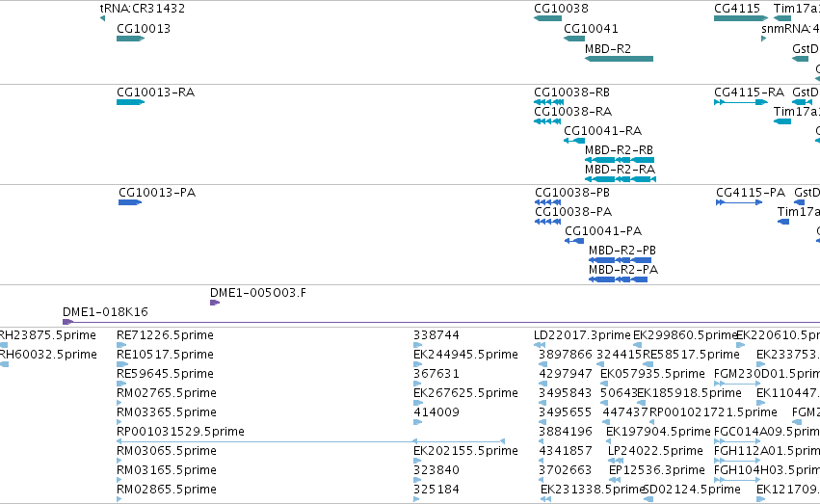
Task: Select the CG4115 gene bar
Action: (x=741, y=18)
